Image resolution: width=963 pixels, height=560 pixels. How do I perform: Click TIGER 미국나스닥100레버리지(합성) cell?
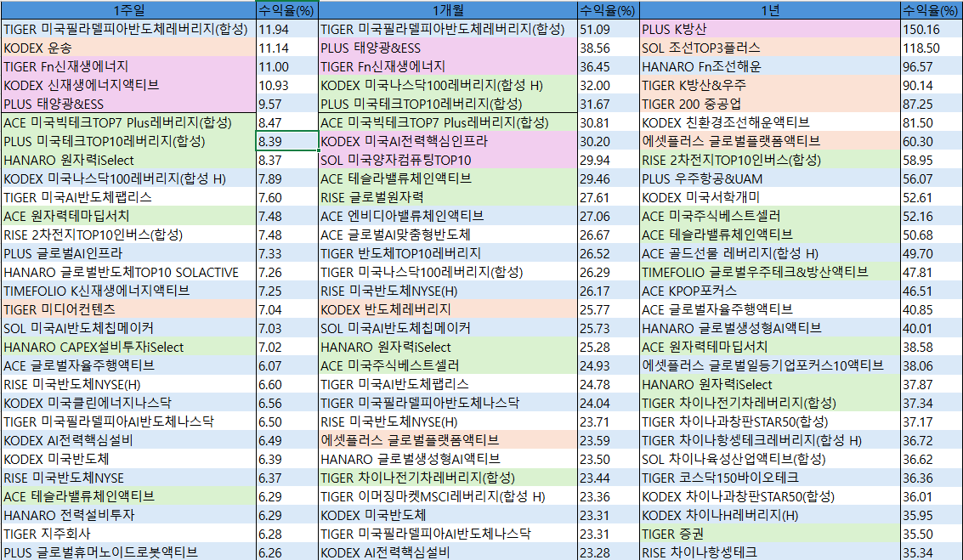pos(448,272)
